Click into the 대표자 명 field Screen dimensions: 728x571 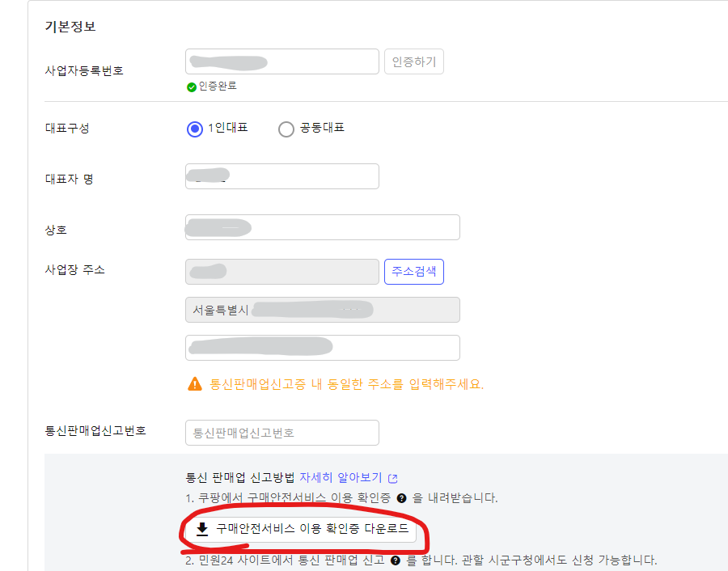(281, 176)
